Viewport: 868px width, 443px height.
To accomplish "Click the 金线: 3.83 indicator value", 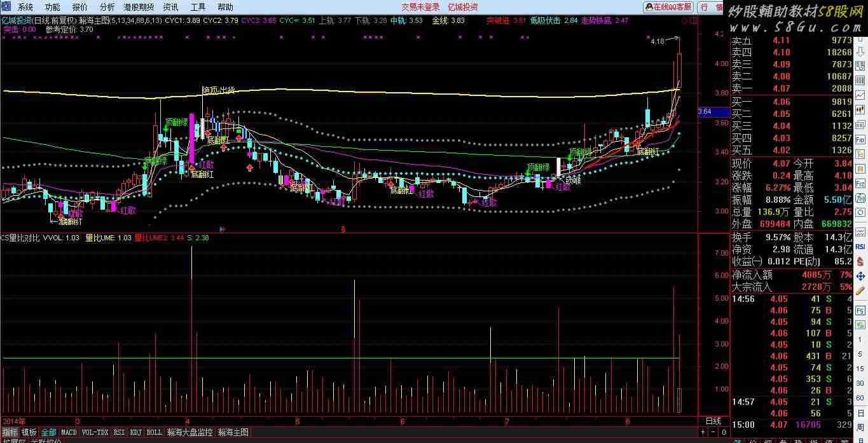I will (448, 20).
